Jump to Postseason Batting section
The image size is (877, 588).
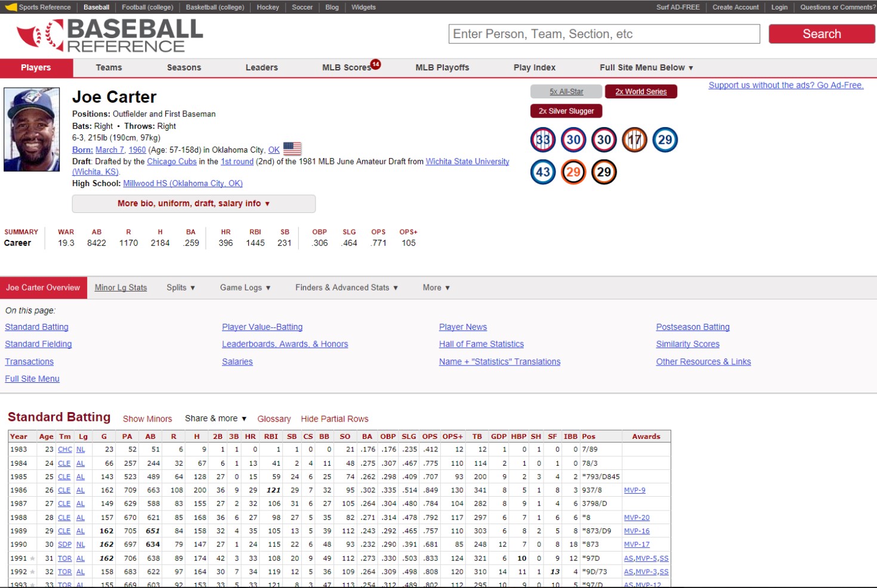click(693, 327)
